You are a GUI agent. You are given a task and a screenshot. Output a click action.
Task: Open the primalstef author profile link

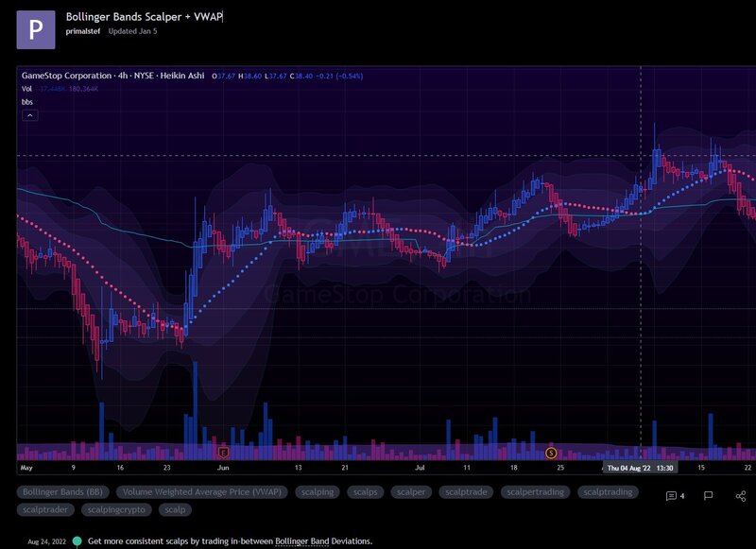point(83,31)
